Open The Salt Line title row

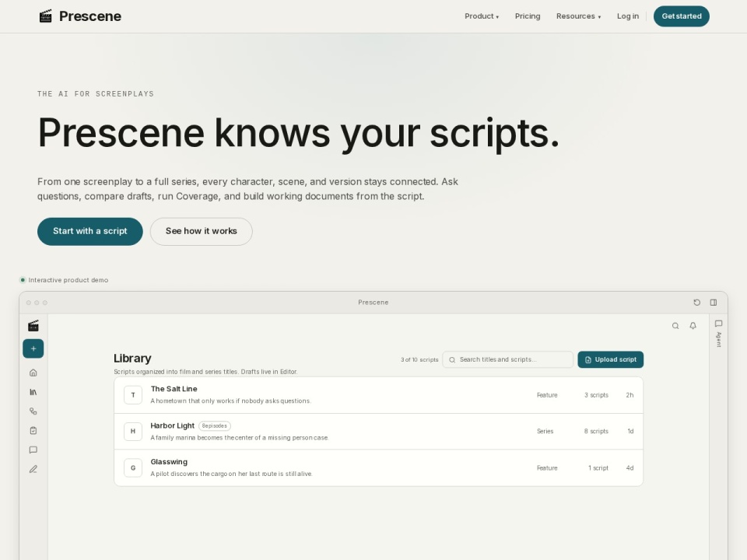pyautogui.click(x=379, y=395)
